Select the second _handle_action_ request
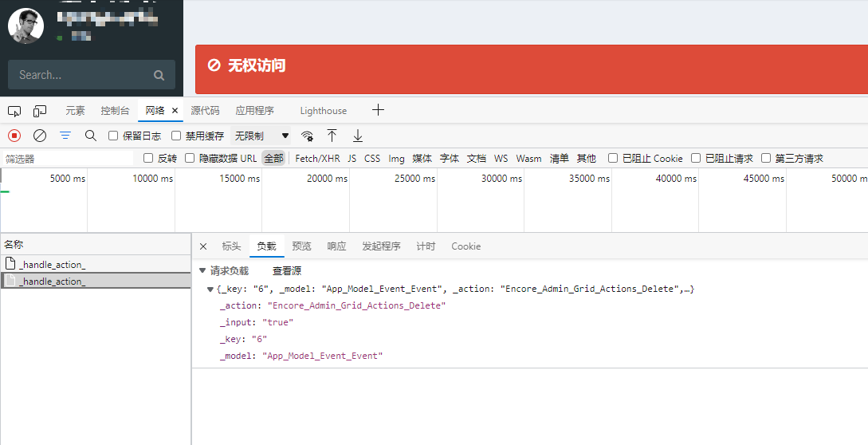The height and width of the screenshot is (445, 868). point(95,281)
